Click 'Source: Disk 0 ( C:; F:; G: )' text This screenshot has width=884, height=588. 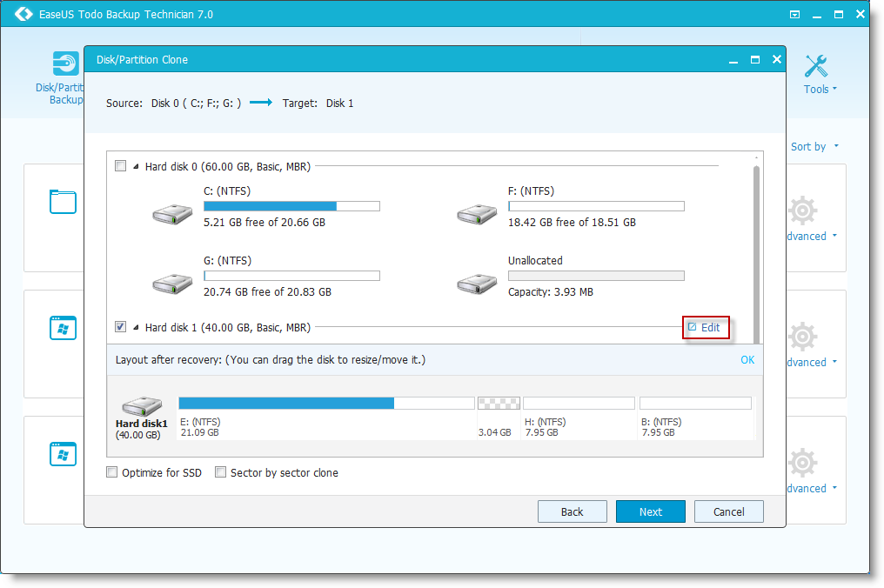pyautogui.click(x=174, y=104)
